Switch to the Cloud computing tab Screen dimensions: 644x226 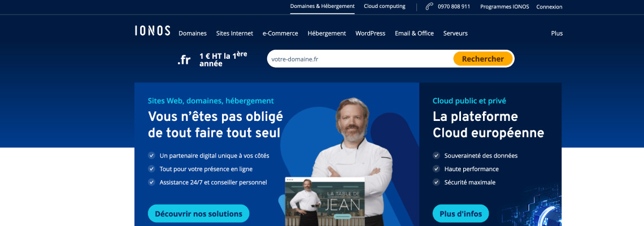[385, 6]
